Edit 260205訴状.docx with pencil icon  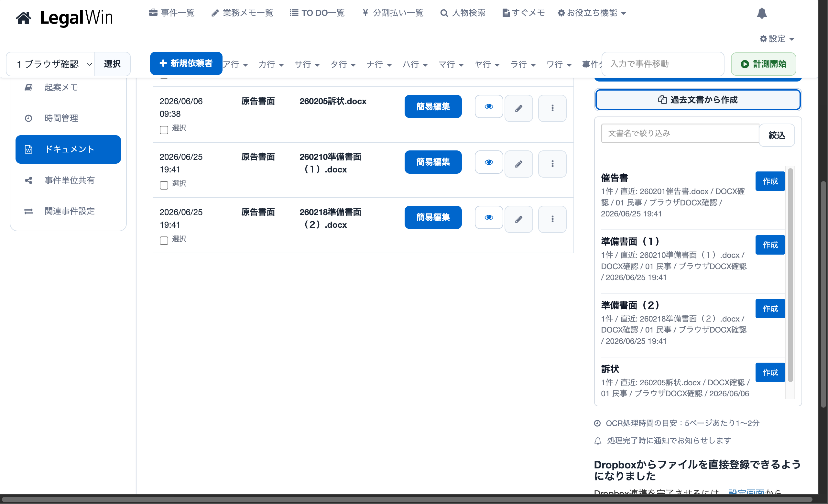(x=518, y=108)
